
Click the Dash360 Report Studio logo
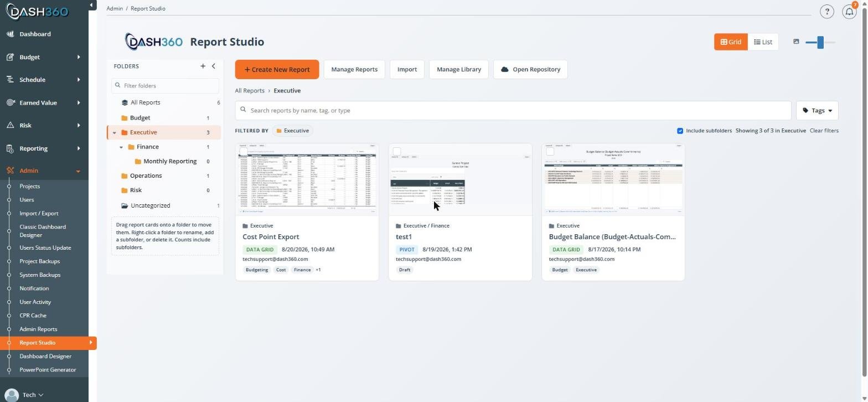[x=153, y=42]
